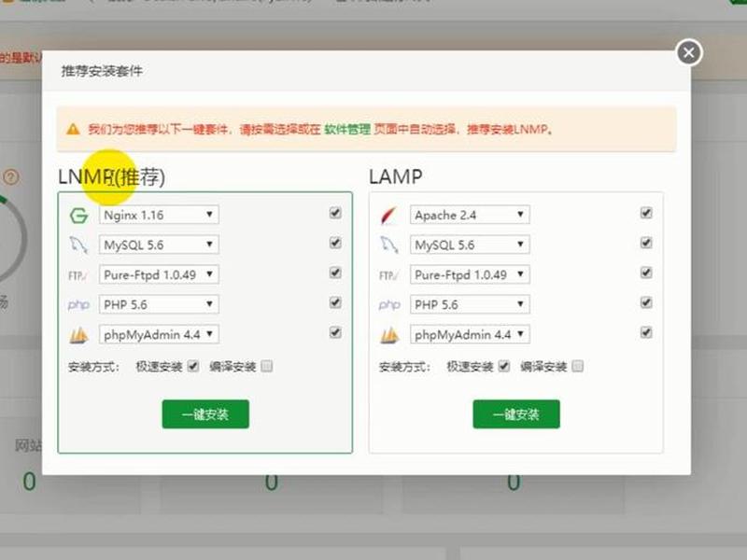Open the LNMP MySQL 5.6 version dropdown
Image resolution: width=747 pixels, height=560 pixels.
tap(159, 245)
